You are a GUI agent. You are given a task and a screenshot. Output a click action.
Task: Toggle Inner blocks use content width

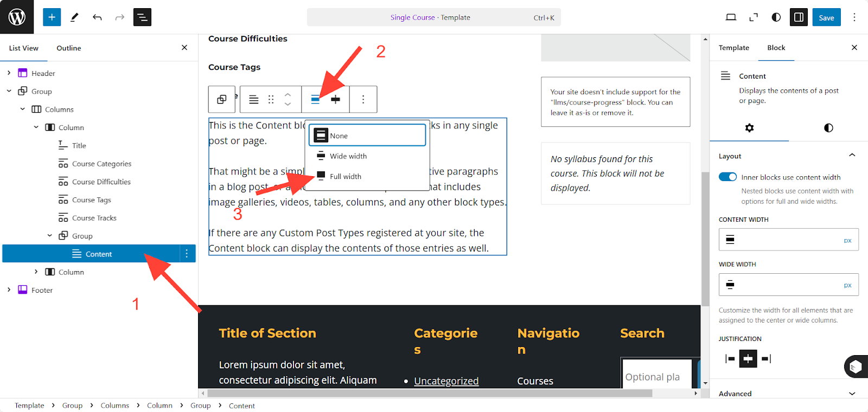[727, 177]
